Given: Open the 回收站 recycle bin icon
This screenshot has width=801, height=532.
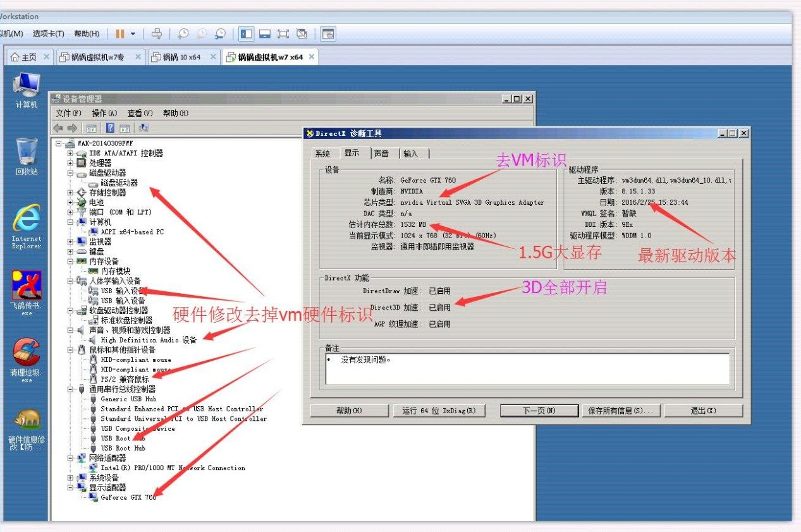Looking at the screenshot, I should tap(27, 157).
